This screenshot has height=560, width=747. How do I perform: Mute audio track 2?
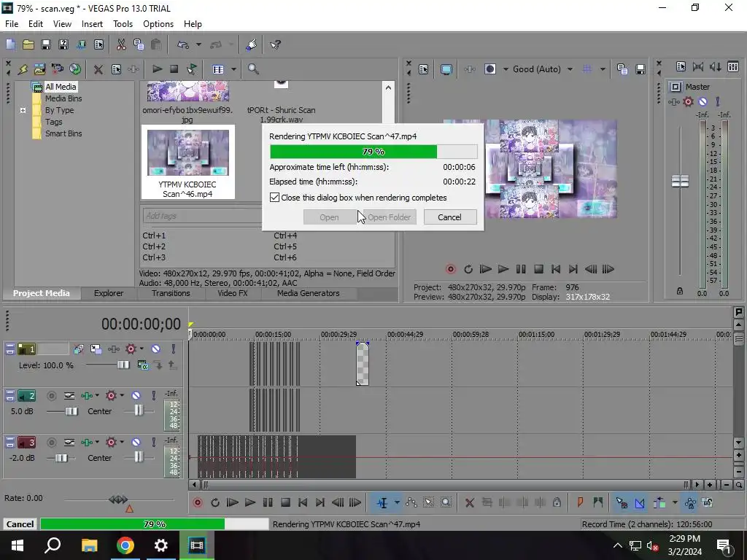136,396
